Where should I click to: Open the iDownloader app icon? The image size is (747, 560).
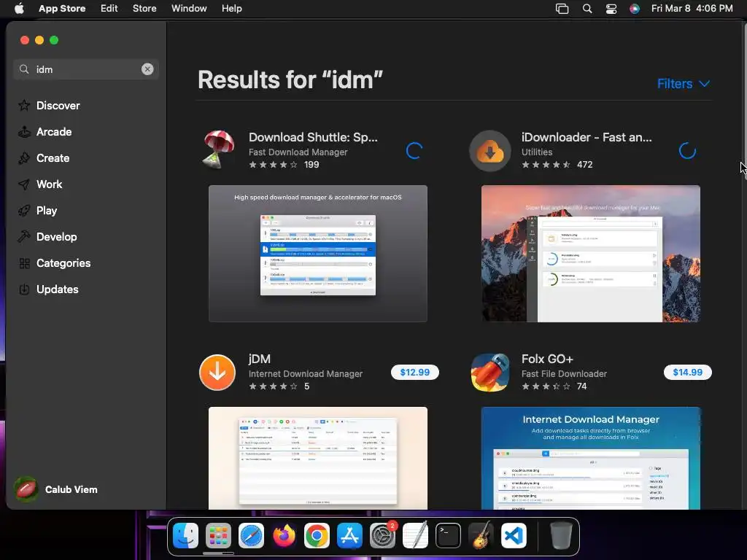pos(490,151)
